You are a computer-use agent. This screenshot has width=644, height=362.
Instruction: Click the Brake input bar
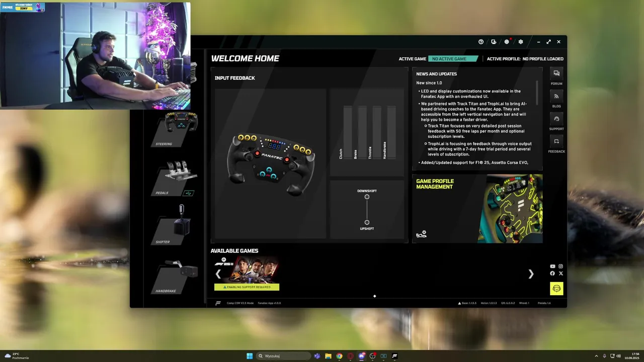point(362,133)
